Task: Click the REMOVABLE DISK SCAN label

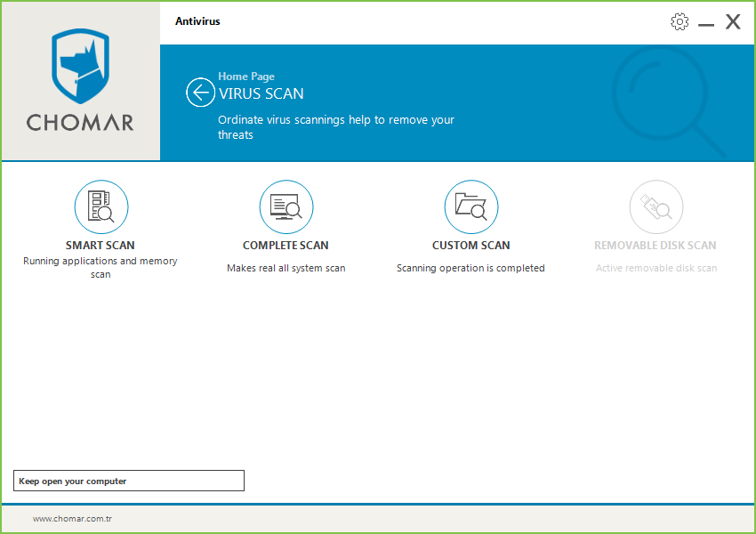Action: click(x=655, y=245)
